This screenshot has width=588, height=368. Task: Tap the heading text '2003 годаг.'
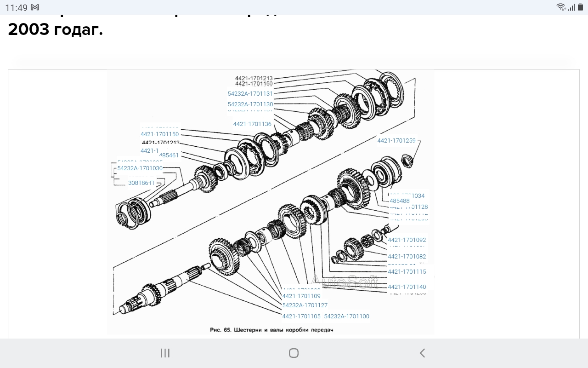55,29
